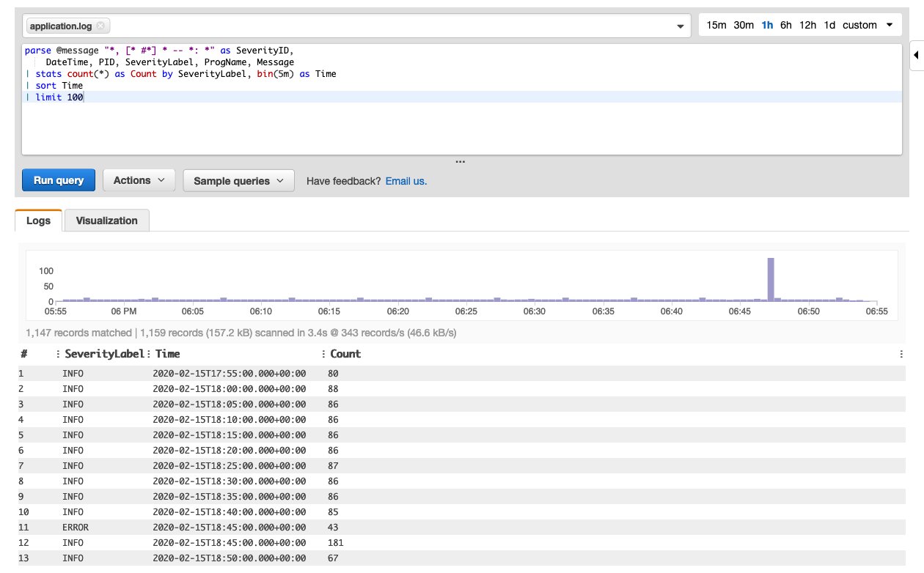
Task: Run the query
Action: click(59, 180)
